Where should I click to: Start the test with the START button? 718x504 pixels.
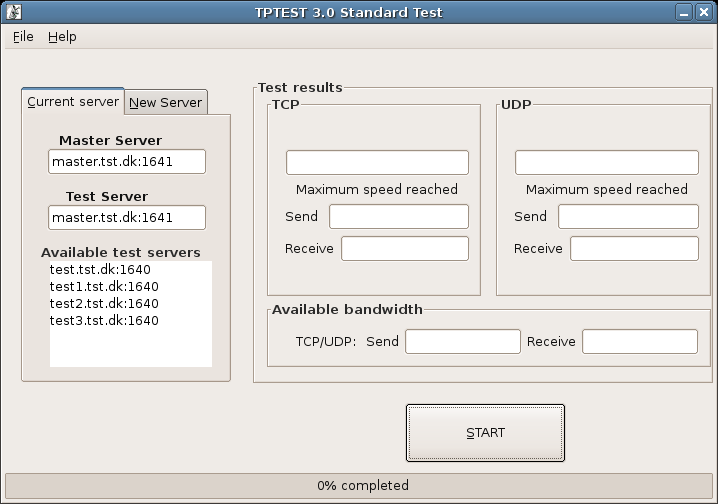[x=485, y=433]
